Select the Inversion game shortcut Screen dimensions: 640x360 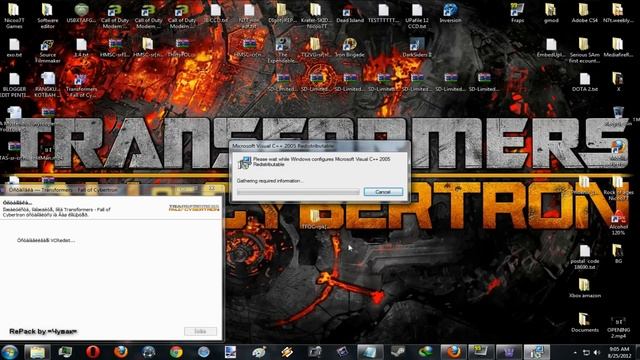450,13
